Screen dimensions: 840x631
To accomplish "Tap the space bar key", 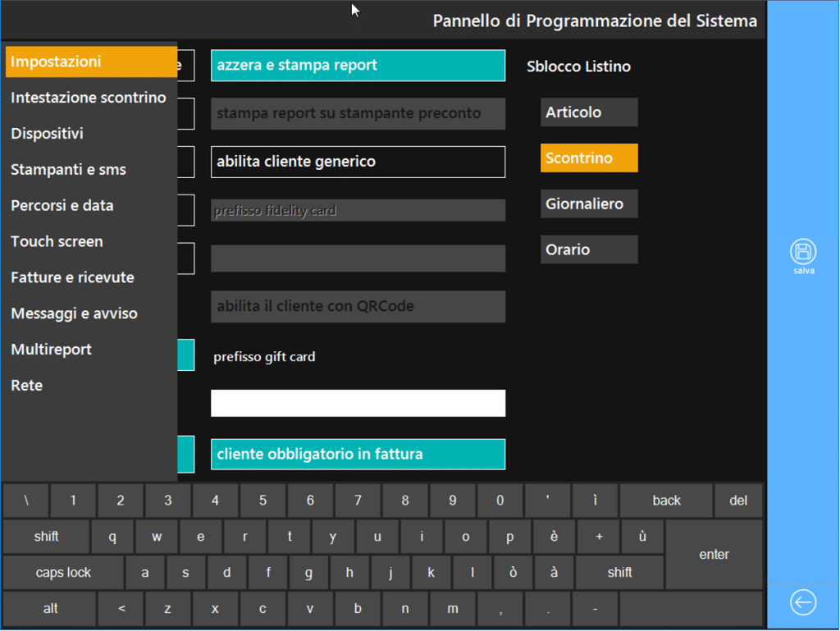I will click(x=691, y=609).
